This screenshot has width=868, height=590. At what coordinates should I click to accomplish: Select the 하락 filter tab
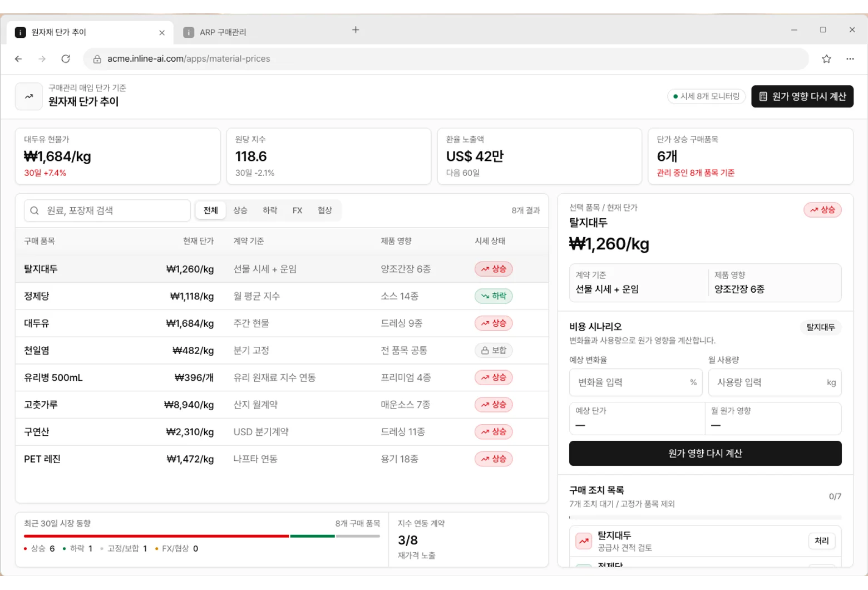(270, 210)
